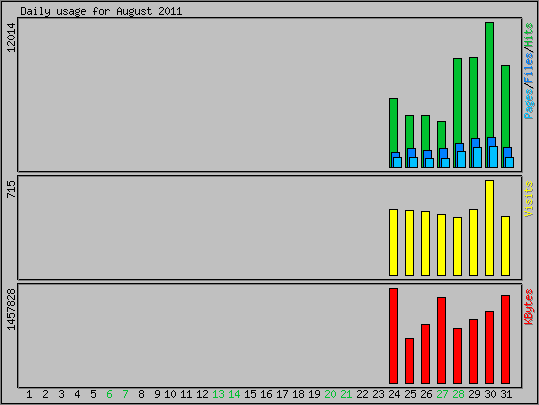Click the red KBytes bar for day 30
Viewport: 539px width, 405px height.
490,347
